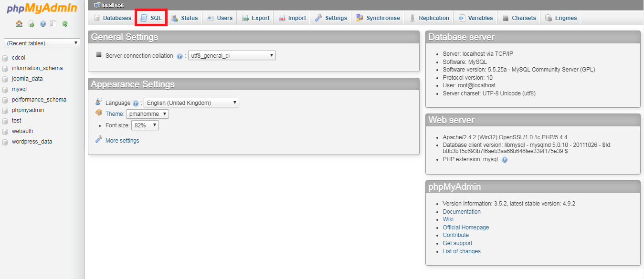Click the Contribute link
This screenshot has width=644, height=279.
click(x=456, y=235)
